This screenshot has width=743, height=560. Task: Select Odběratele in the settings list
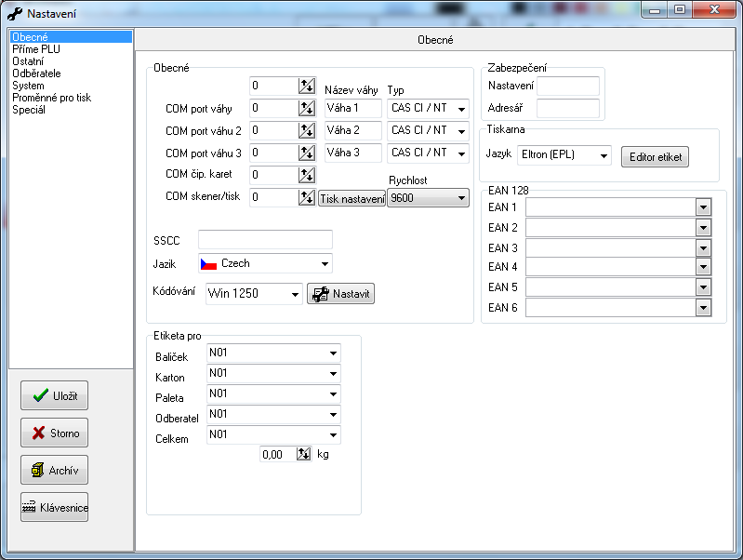[38, 73]
